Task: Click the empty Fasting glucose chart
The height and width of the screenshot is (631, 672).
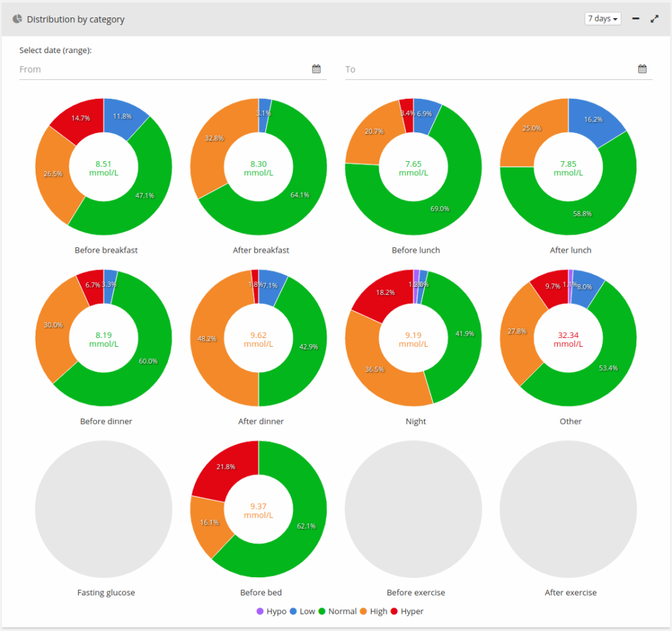Action: [x=106, y=509]
